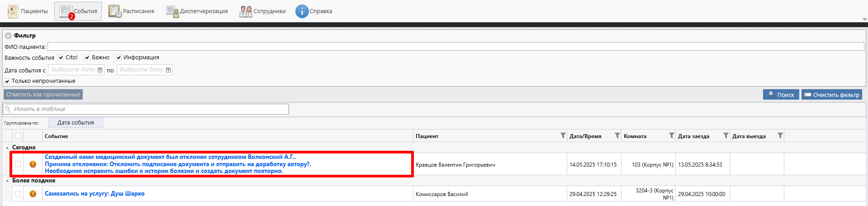Viewport: 868px width, 206px height.
Task: Toggle the Cito! importance checkbox
Action: (61, 57)
